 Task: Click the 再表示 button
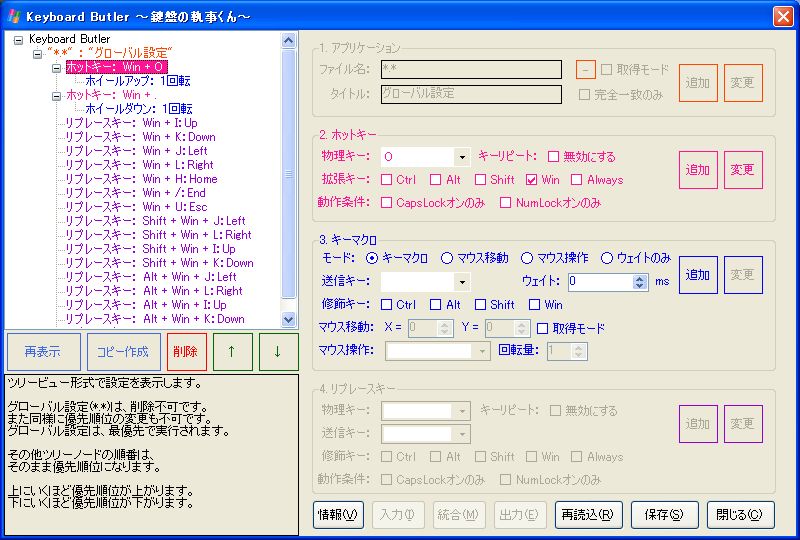click(43, 352)
